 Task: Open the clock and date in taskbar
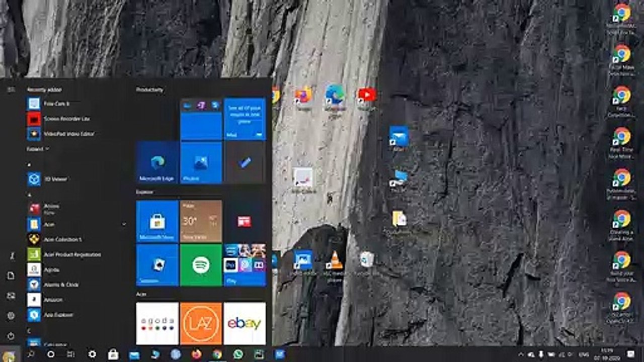[606, 354]
